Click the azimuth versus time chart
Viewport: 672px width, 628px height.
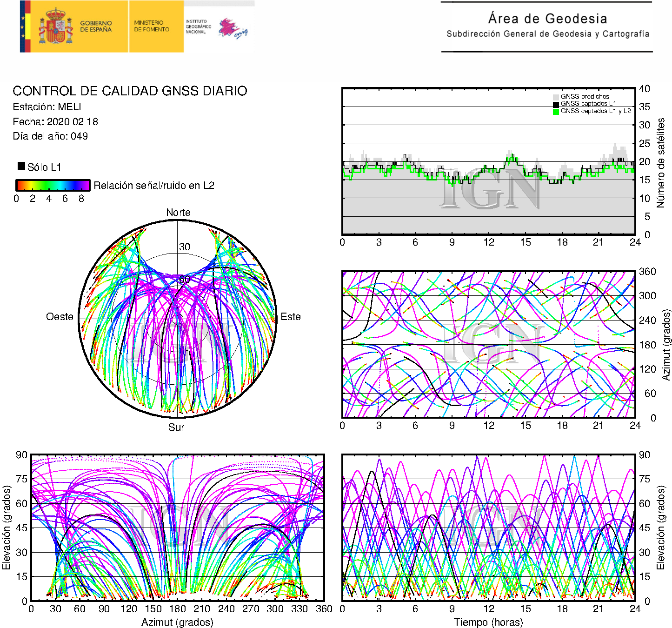[x=489, y=344]
